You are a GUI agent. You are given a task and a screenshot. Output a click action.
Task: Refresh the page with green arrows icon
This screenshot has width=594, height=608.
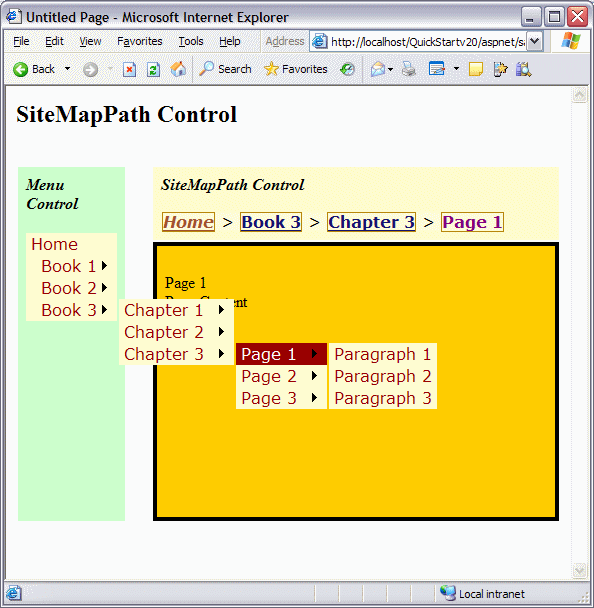pos(154,70)
